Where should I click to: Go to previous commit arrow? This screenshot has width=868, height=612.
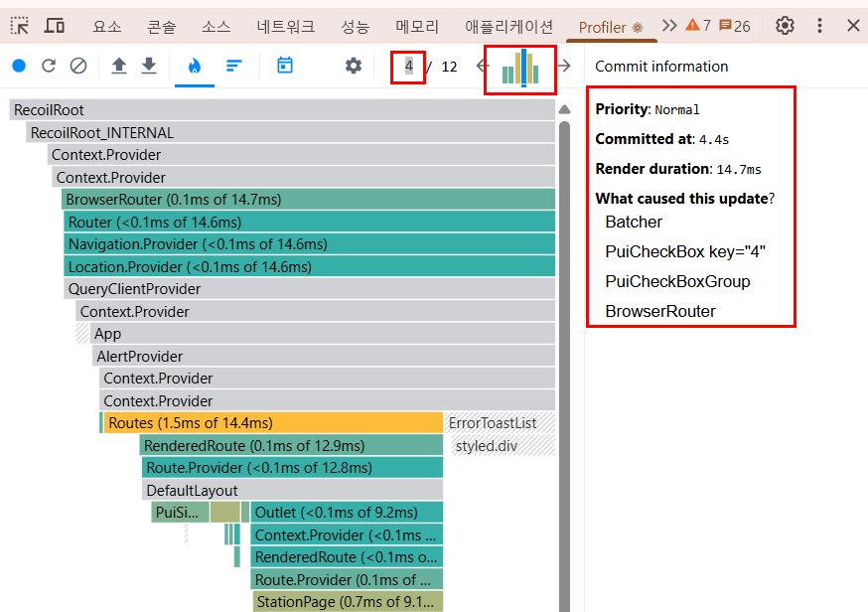pyautogui.click(x=482, y=66)
